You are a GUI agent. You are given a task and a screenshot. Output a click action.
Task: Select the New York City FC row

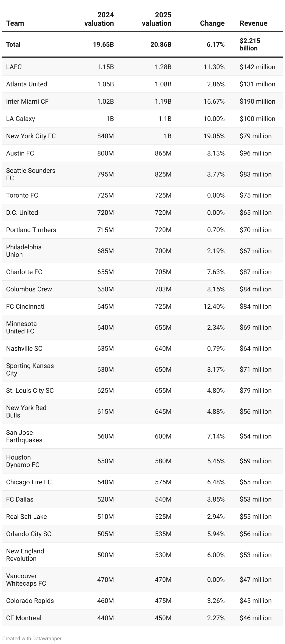(142, 136)
